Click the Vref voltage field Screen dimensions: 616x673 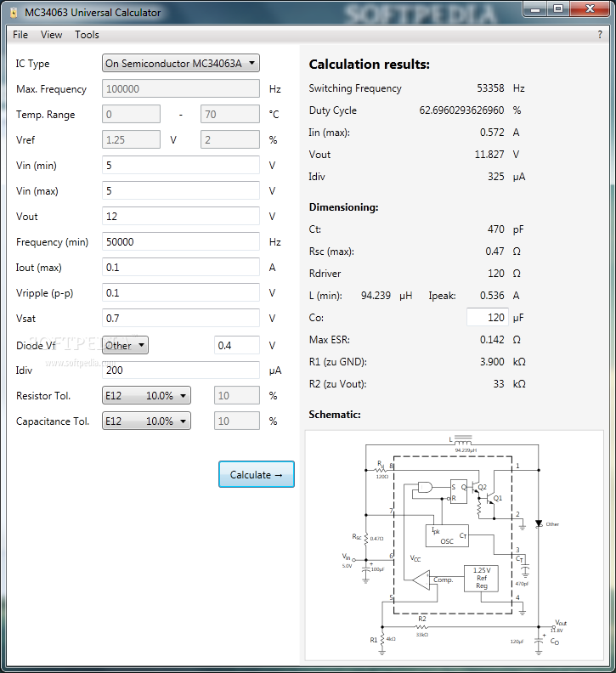(x=131, y=139)
